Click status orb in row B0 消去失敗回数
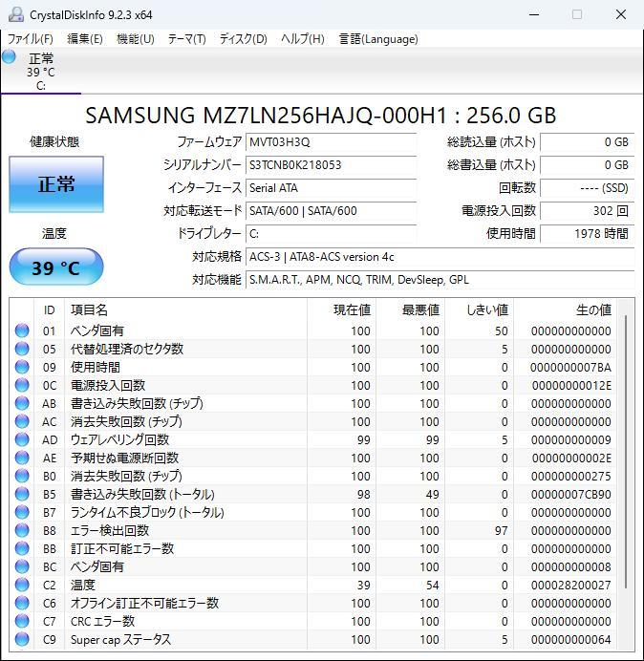 [22, 476]
